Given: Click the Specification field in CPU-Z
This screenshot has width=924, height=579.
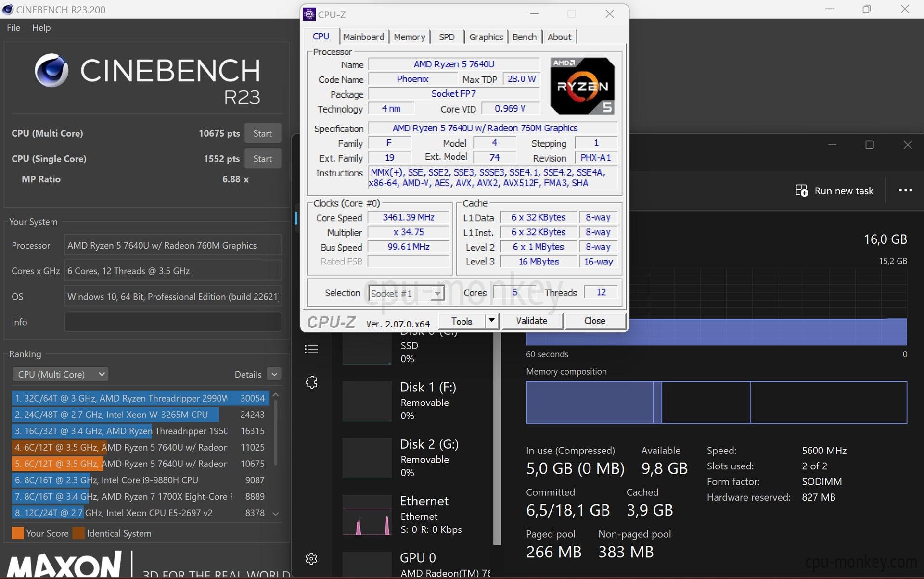Looking at the screenshot, I should [x=493, y=128].
